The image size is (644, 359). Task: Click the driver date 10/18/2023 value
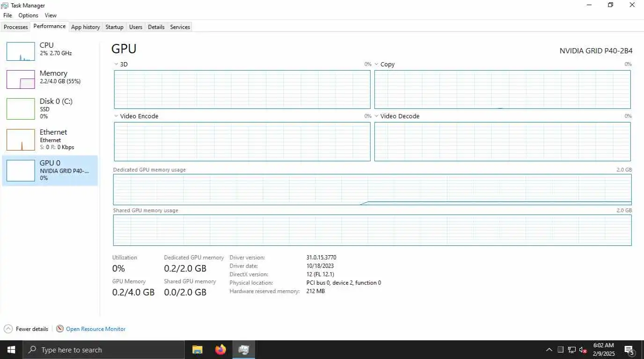[321, 266]
